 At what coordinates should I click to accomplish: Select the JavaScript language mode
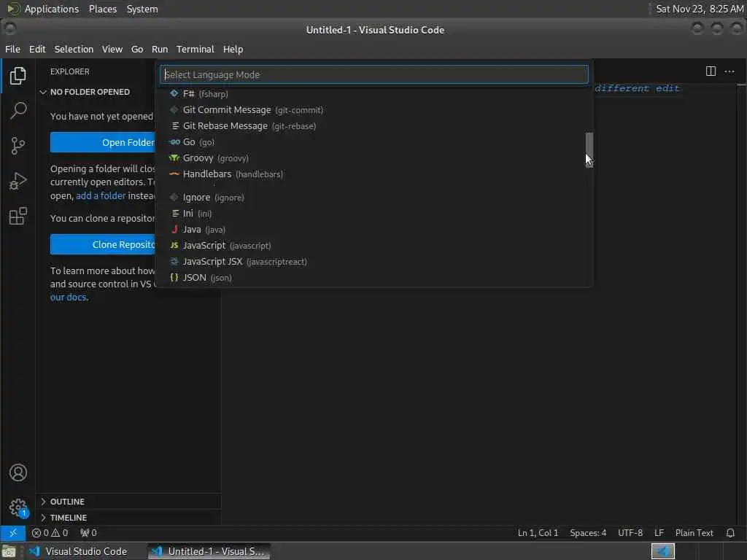point(374,246)
